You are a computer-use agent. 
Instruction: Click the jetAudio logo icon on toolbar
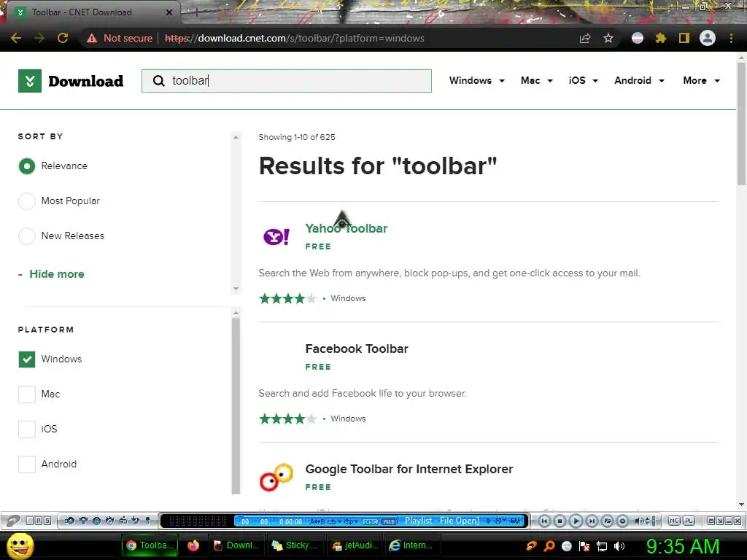pos(13,521)
